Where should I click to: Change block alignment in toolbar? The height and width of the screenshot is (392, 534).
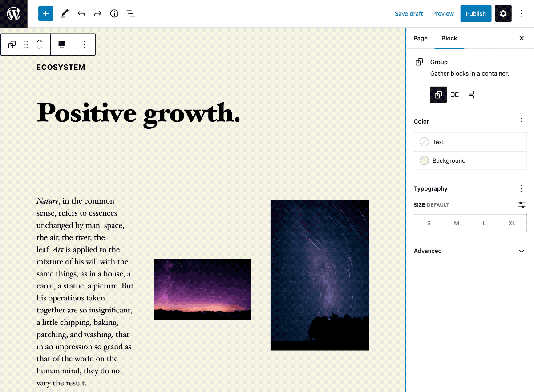(62, 44)
